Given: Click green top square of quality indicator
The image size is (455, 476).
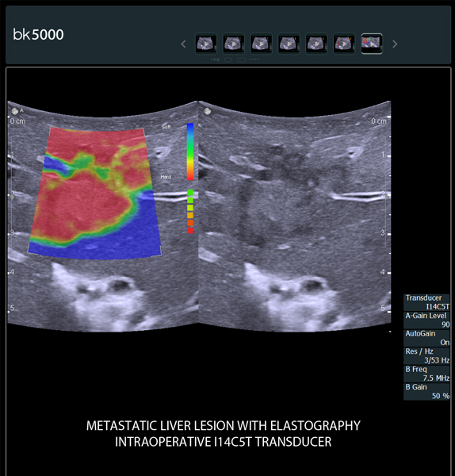Looking at the screenshot, I should point(190,193).
